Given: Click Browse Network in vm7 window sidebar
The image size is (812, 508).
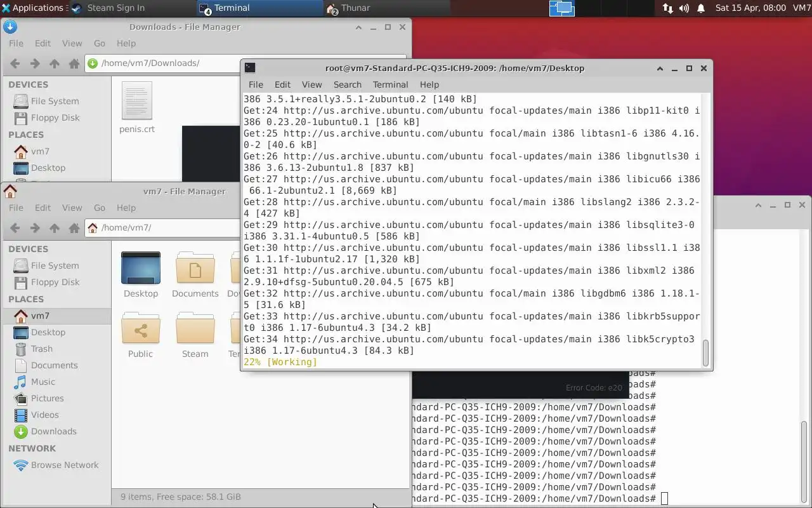Looking at the screenshot, I should coord(65,465).
